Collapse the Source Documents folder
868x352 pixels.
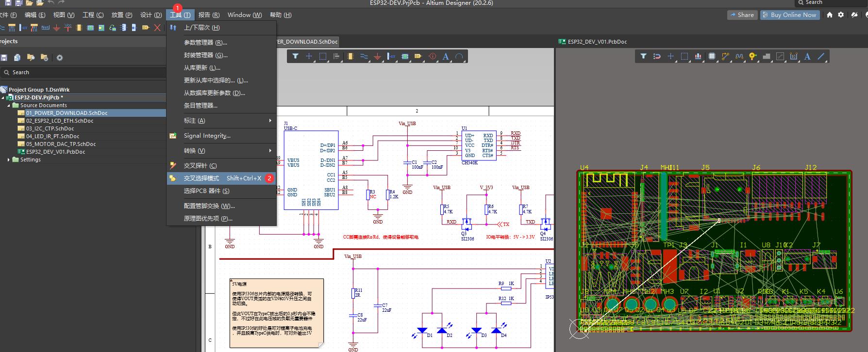point(9,105)
